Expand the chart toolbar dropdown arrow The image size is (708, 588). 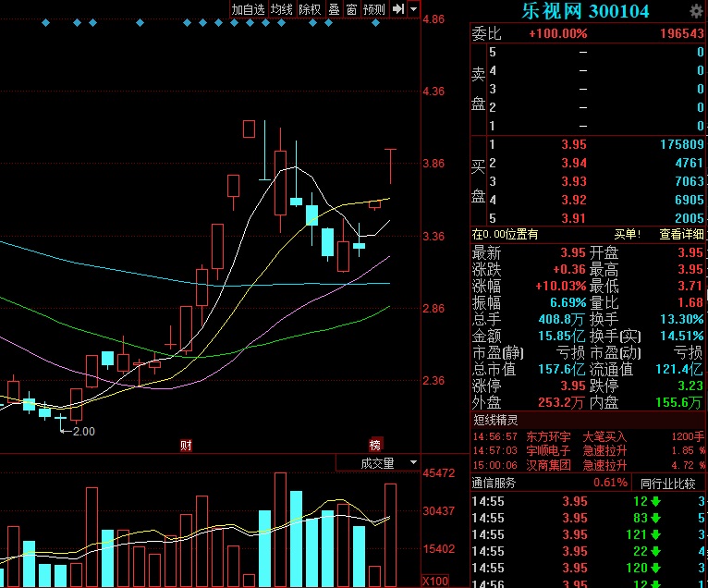(x=413, y=9)
